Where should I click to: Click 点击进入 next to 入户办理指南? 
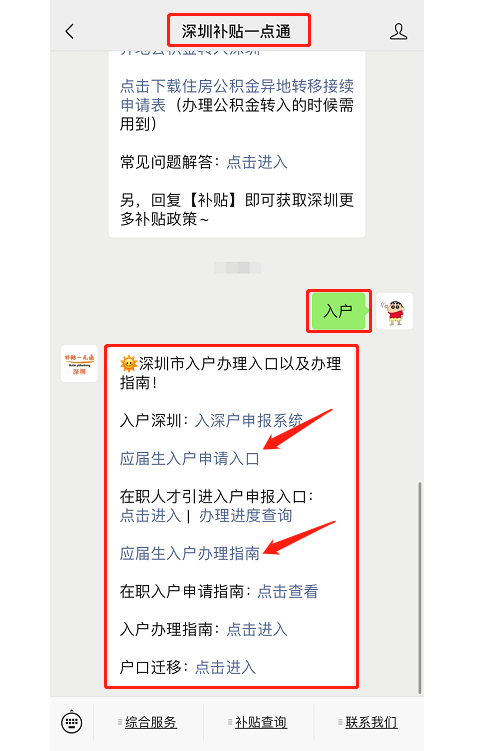257,629
